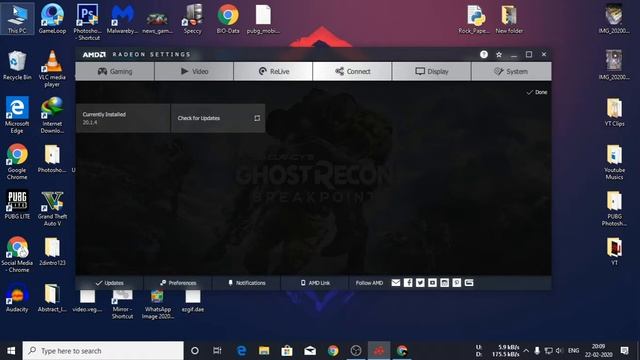Select the pubg_mobi file icon

[263, 19]
